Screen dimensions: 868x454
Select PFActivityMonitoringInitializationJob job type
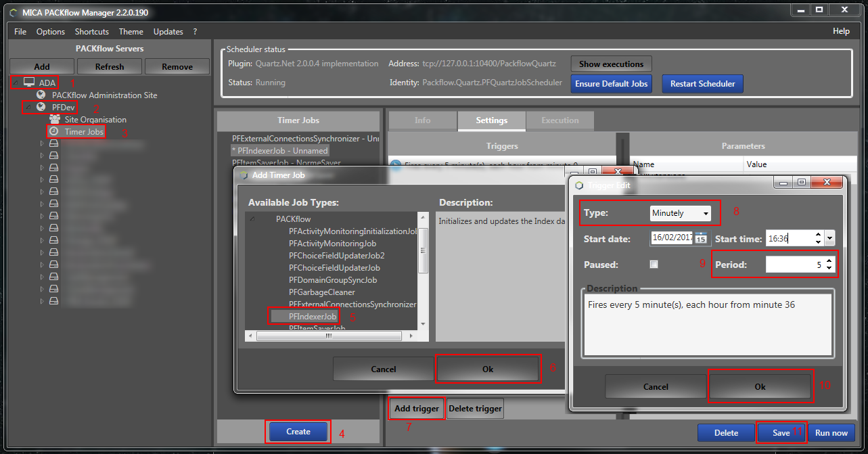coord(353,231)
